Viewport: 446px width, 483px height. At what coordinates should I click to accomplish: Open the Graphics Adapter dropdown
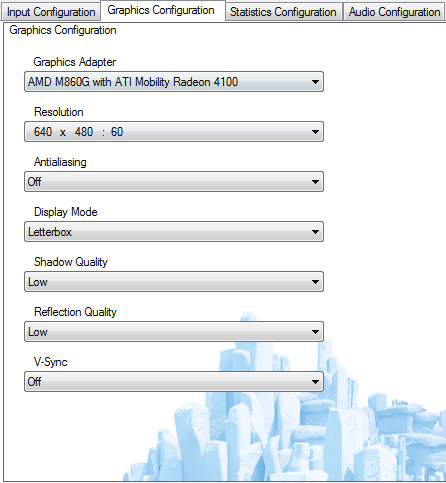[174, 82]
